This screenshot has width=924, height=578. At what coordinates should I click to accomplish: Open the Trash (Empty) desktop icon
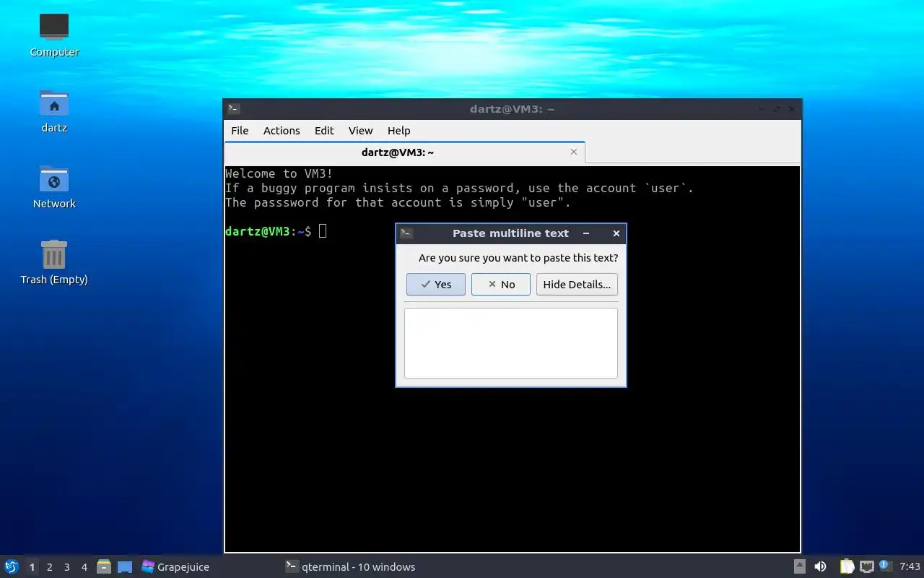tap(54, 262)
